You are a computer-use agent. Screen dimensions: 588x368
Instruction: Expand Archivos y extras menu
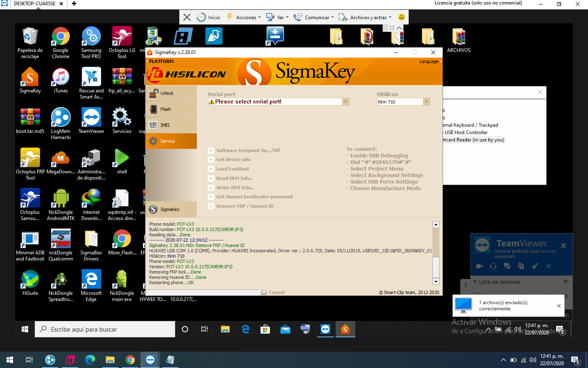click(365, 17)
